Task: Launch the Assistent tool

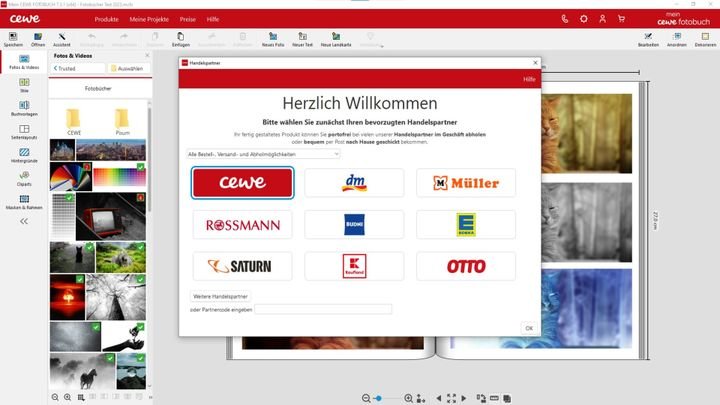Action: coord(62,39)
